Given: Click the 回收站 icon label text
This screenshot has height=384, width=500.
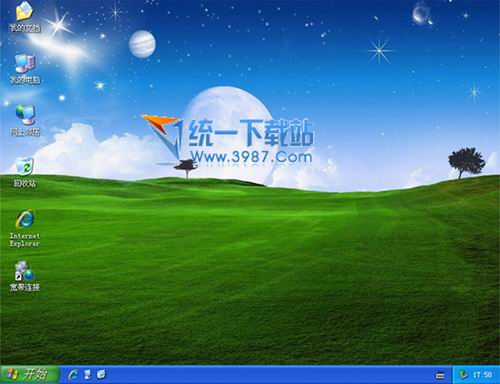Looking at the screenshot, I should click(x=25, y=183).
